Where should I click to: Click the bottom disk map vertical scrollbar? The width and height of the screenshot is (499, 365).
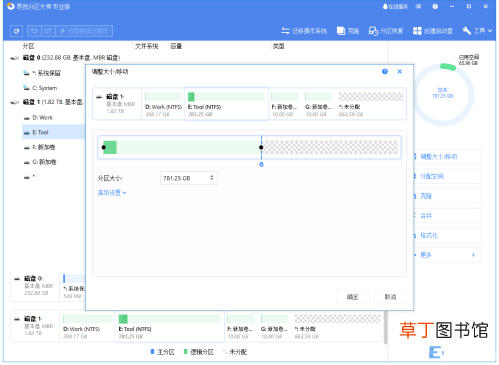(x=385, y=327)
